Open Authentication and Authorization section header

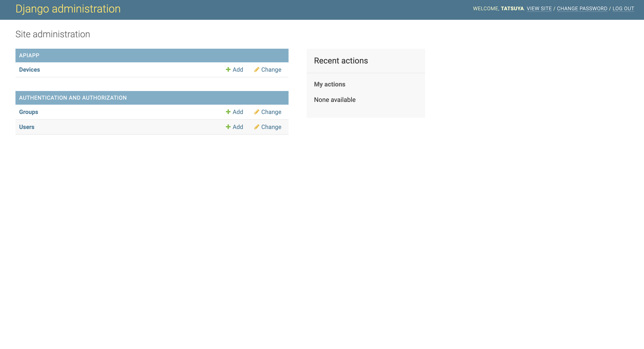(73, 98)
